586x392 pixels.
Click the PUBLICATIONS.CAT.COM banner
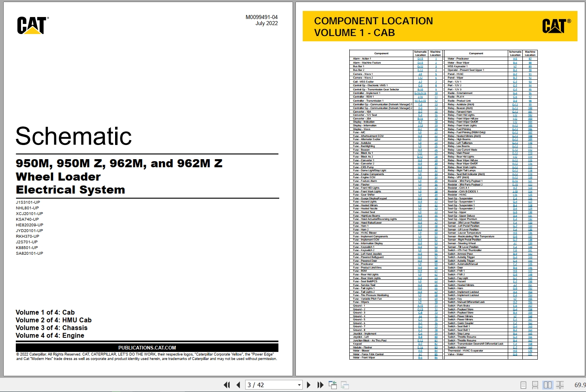147,347
